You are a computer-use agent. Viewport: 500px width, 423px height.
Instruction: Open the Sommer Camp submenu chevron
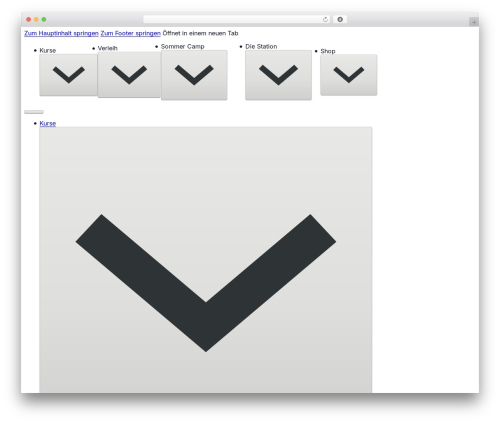[194, 75]
